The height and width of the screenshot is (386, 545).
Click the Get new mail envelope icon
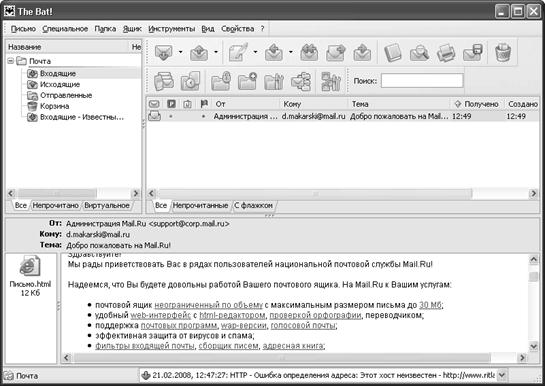[163, 53]
